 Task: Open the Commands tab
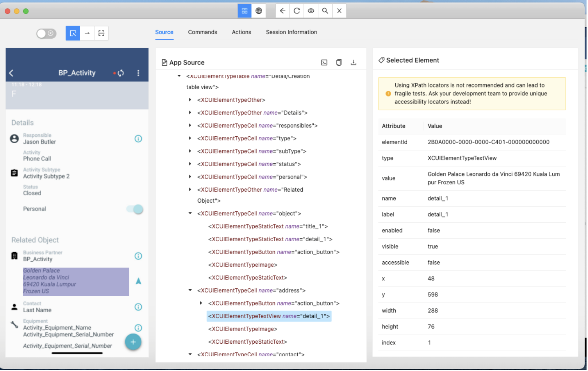203,32
